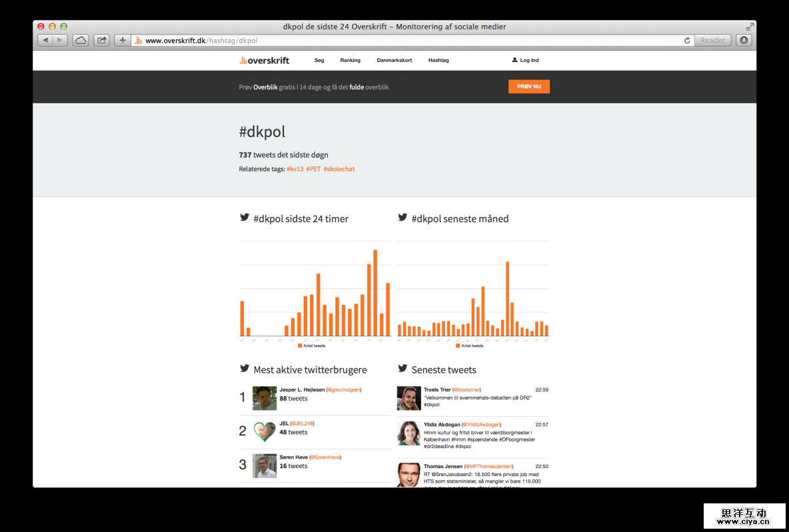Click the Antal tweets legend under the 24 timer chart
Screen dimensions: 789x532
click(311, 346)
